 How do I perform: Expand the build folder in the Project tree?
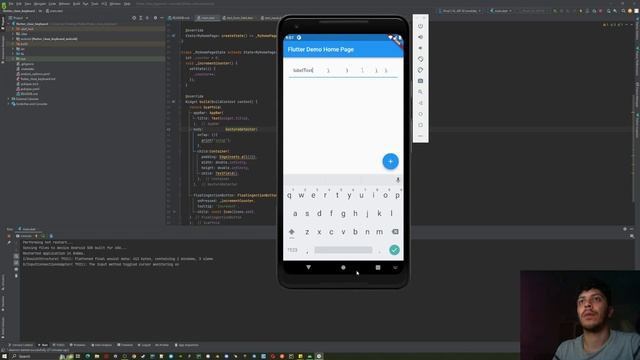[x=13, y=44]
